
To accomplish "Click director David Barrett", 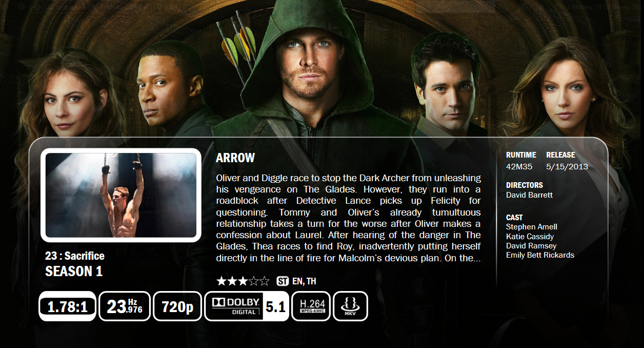I will click(x=529, y=195).
